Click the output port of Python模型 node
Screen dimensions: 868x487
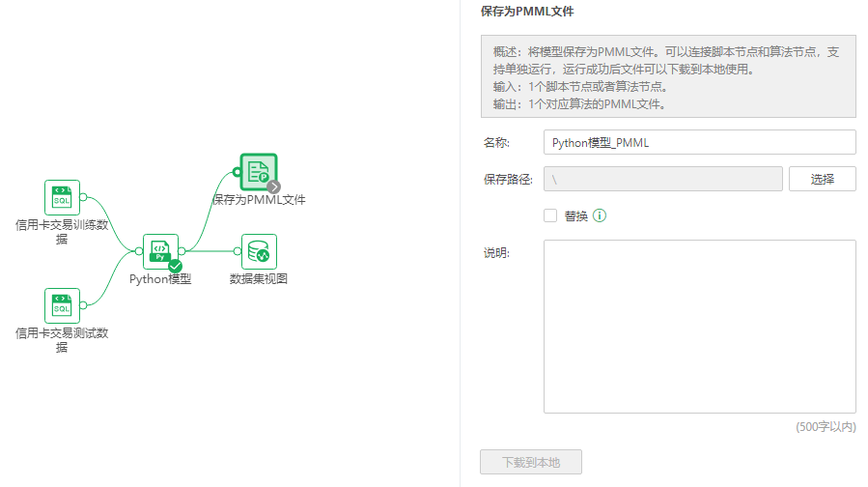[x=182, y=251]
